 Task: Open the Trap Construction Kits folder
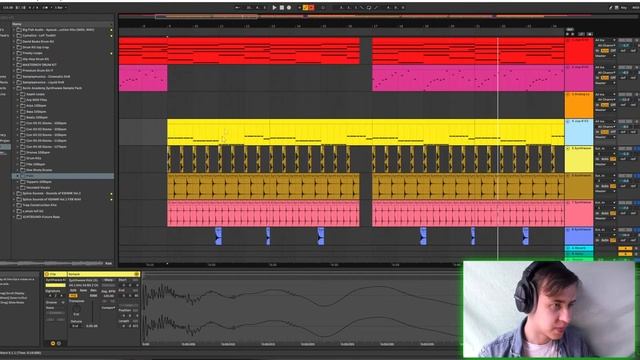click(39, 205)
